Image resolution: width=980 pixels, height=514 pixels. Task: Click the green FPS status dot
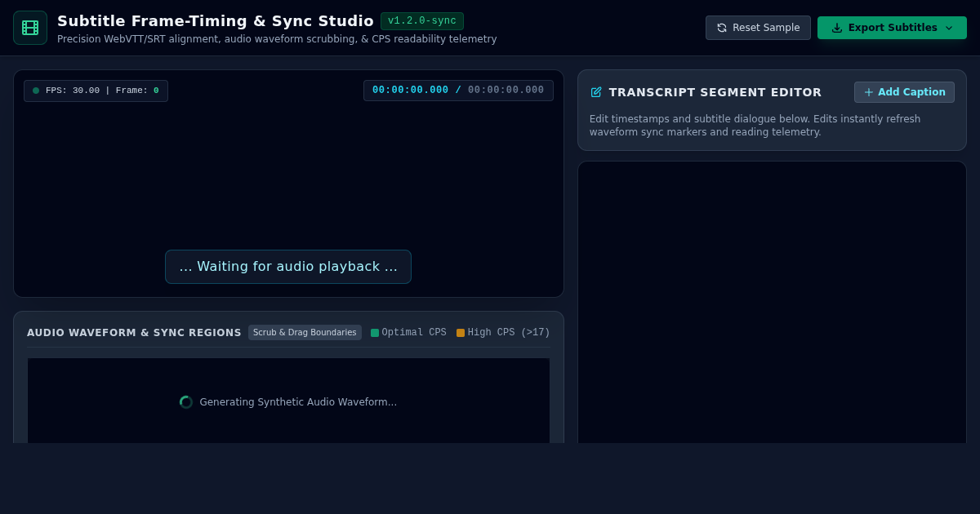point(36,91)
